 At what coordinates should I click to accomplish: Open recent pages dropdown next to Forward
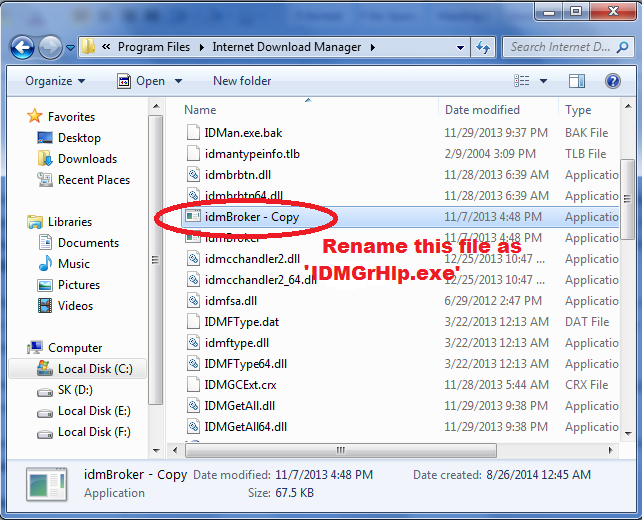coord(70,47)
